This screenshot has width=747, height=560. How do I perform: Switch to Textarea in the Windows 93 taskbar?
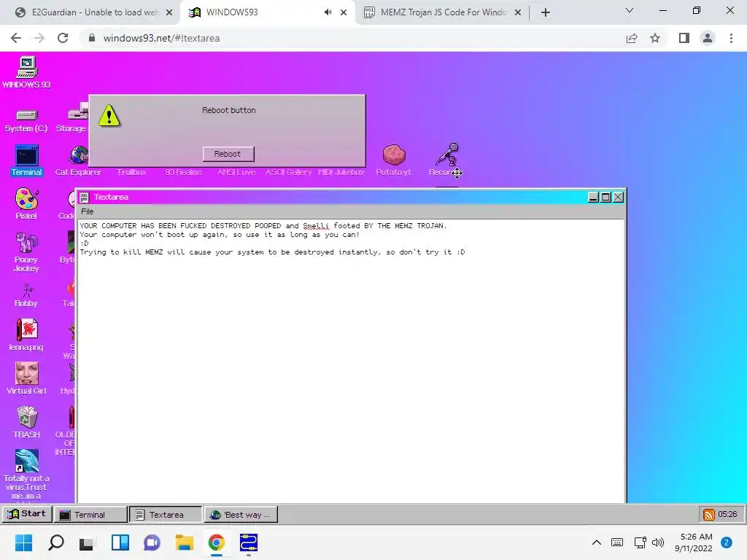coord(166,514)
